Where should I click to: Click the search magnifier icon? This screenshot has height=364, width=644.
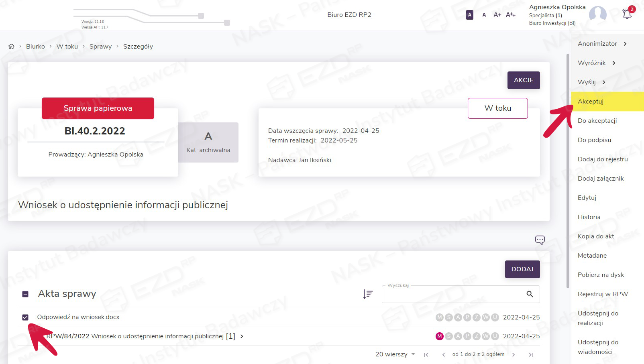tap(530, 294)
